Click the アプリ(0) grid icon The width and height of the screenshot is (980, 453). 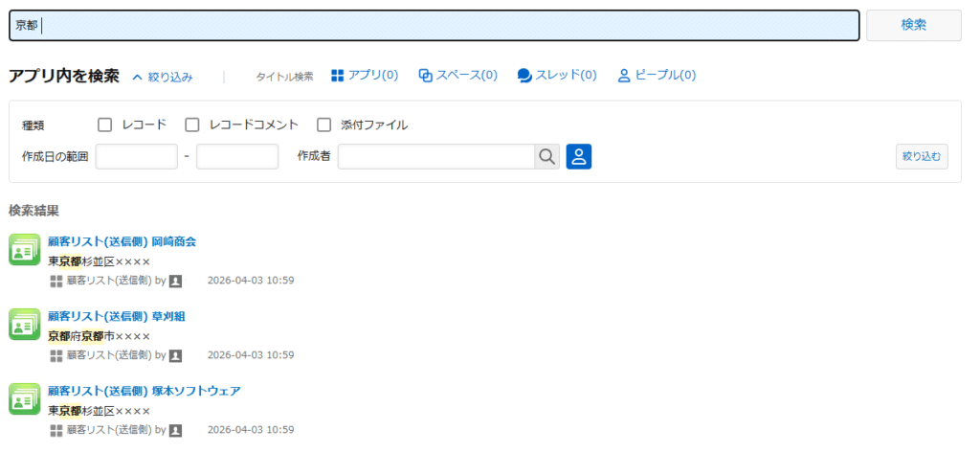(x=338, y=76)
